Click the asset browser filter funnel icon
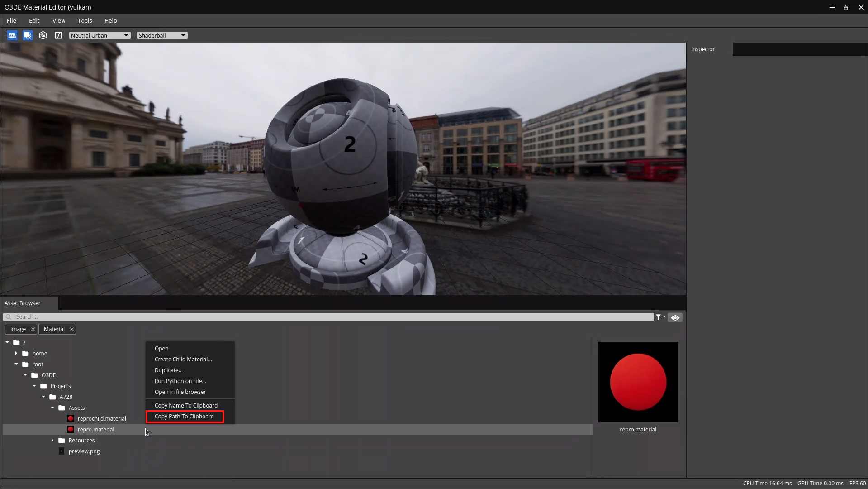This screenshot has height=489, width=868. point(659,317)
